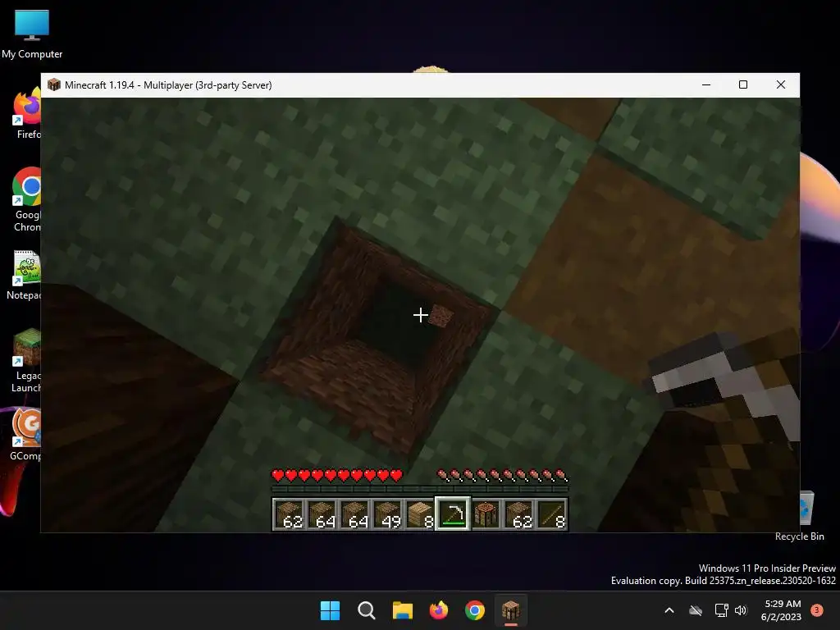Open the Legacy Launcher desktop shortcut
Image resolution: width=840 pixels, height=630 pixels.
(x=27, y=361)
